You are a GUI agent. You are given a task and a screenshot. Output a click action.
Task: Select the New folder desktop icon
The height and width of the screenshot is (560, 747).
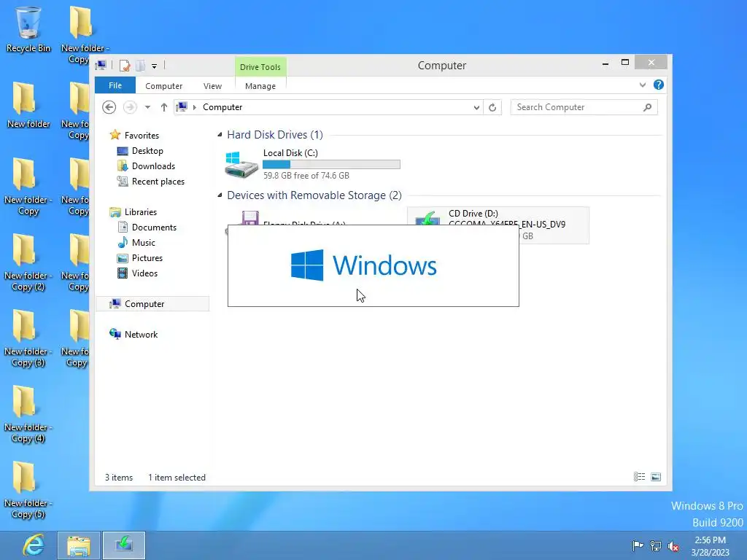point(28,105)
